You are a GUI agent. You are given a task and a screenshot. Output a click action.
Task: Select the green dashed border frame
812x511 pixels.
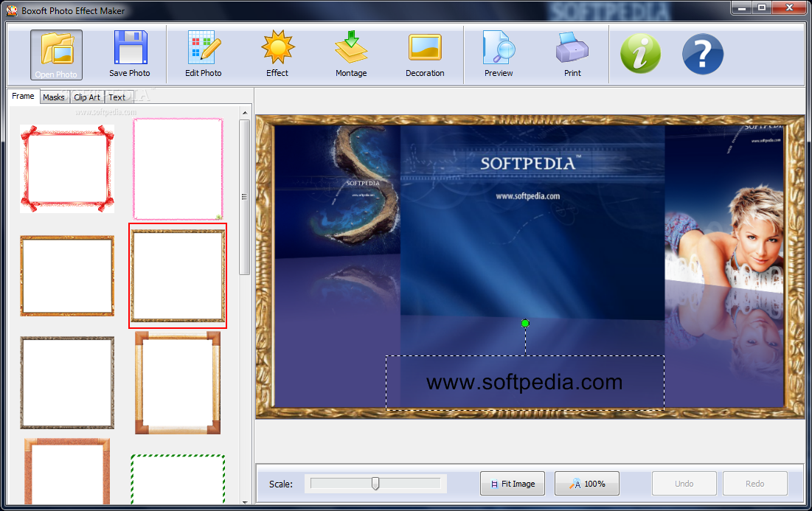(x=178, y=479)
